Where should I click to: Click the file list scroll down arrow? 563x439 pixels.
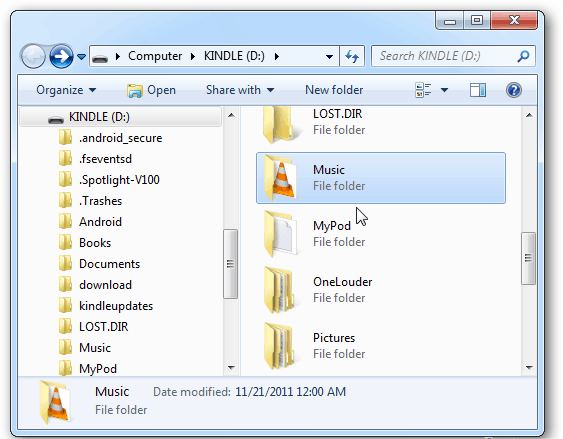pos(529,368)
